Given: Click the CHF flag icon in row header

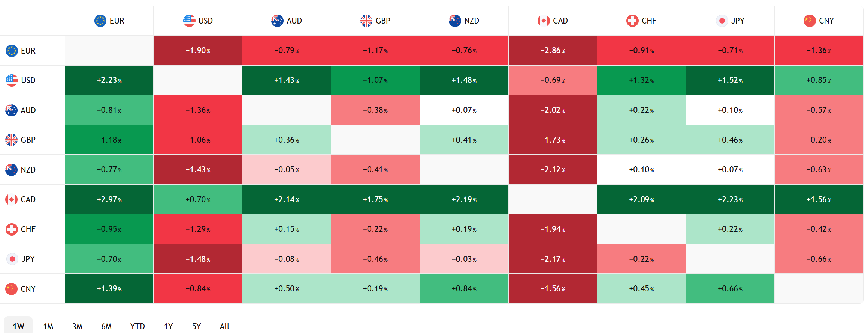Looking at the screenshot, I should coord(12,229).
